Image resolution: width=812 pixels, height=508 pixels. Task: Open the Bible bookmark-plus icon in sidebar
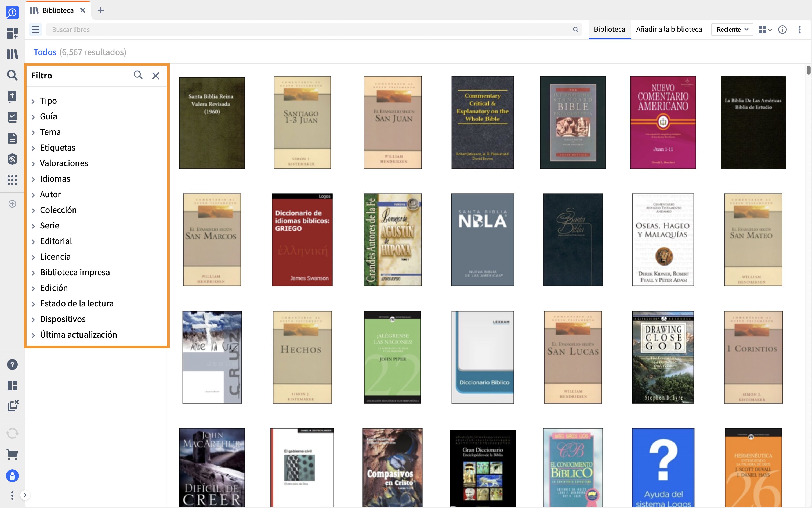coord(12,96)
